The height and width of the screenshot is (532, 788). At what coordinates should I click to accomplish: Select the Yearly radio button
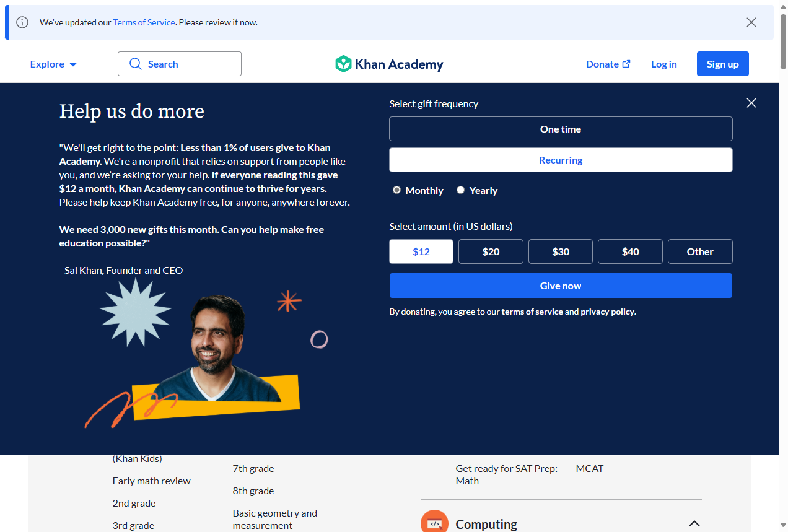(460, 190)
